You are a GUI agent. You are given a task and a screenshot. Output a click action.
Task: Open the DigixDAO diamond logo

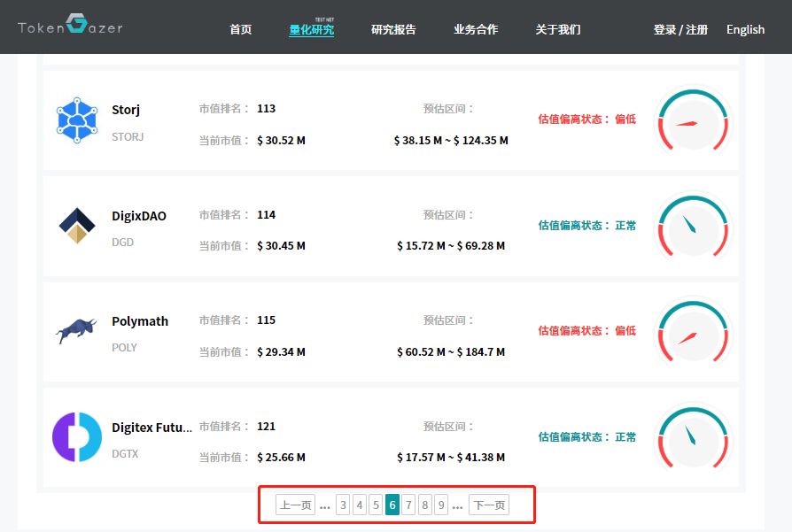(x=77, y=226)
